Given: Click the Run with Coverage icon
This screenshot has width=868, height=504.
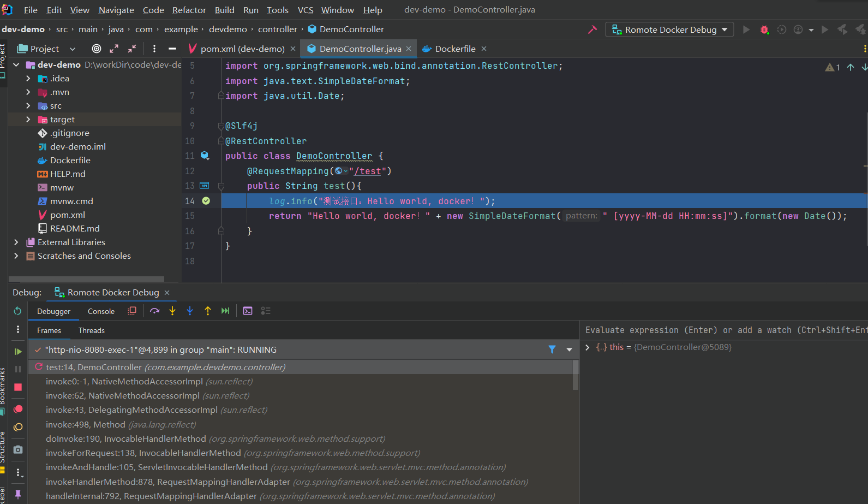Looking at the screenshot, I should [x=781, y=29].
